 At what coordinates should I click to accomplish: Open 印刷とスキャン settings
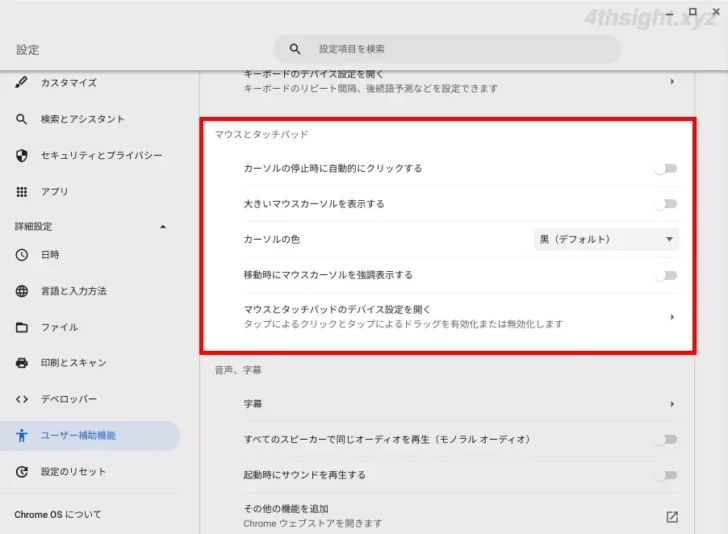coord(74,363)
